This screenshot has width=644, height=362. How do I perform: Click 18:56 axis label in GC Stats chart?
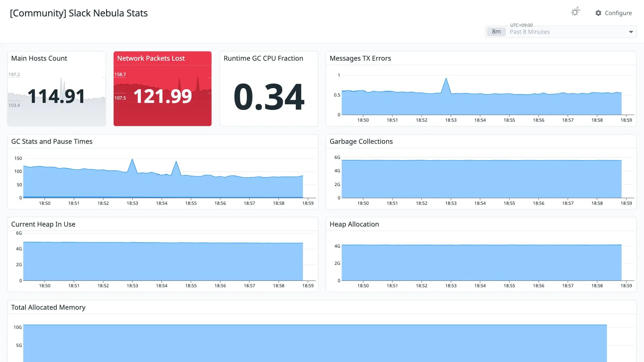220,203
